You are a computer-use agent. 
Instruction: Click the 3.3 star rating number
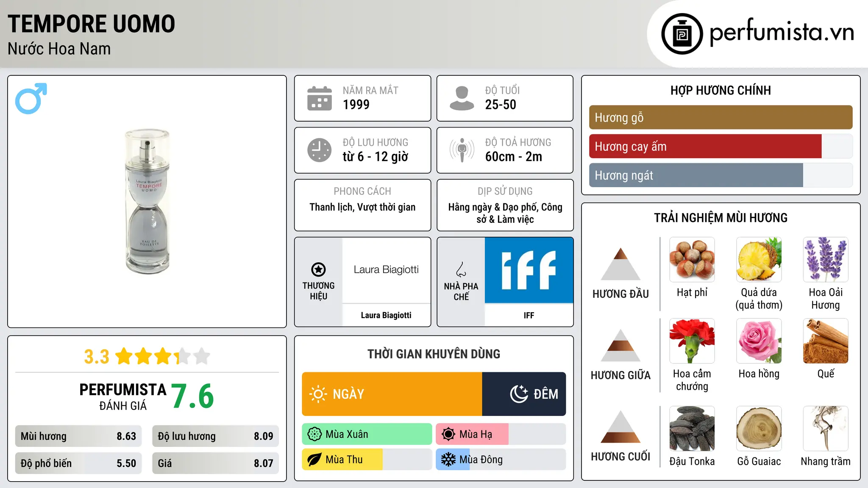coord(97,357)
